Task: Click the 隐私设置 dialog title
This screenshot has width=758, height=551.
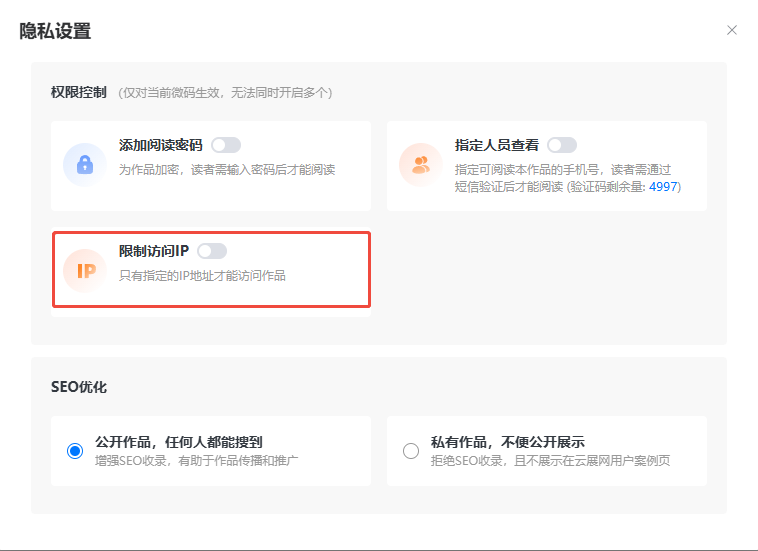Action: coord(55,31)
